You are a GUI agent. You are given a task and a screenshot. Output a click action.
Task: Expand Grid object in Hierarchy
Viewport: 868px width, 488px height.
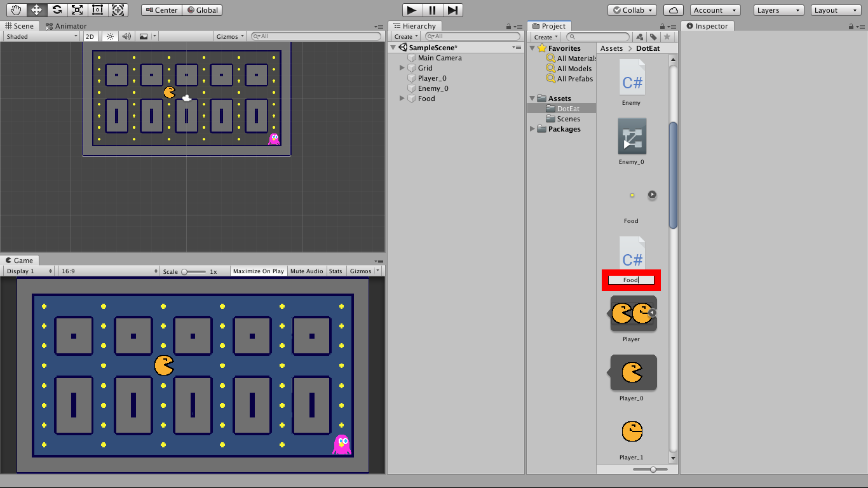tap(402, 68)
